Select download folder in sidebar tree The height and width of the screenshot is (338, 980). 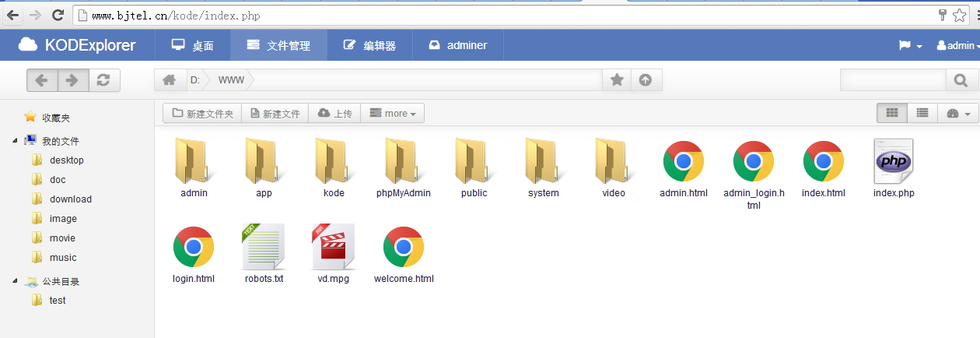[70, 199]
